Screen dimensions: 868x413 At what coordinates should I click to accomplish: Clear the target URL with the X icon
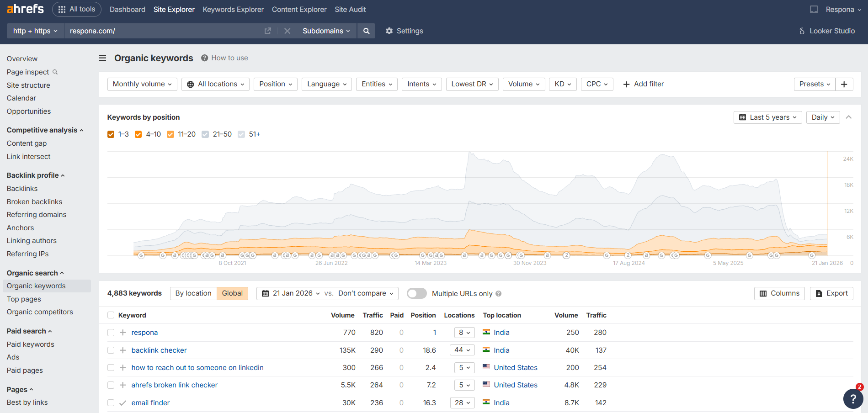tap(287, 31)
